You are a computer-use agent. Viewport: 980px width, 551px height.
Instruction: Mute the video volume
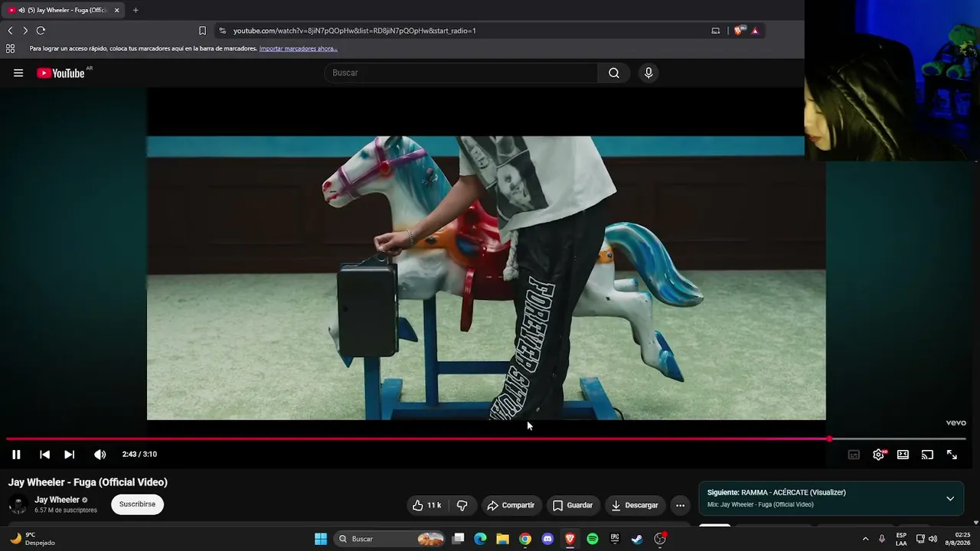tap(100, 455)
